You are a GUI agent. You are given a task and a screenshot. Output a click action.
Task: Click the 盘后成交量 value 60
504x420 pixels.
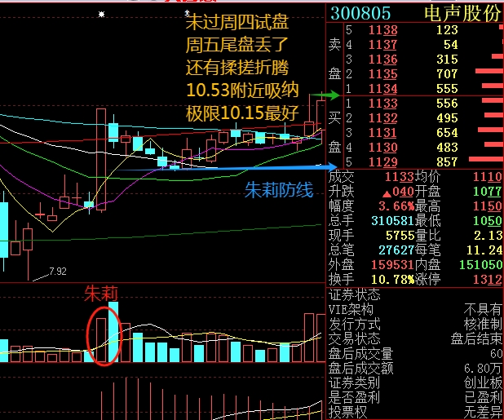[x=497, y=354]
